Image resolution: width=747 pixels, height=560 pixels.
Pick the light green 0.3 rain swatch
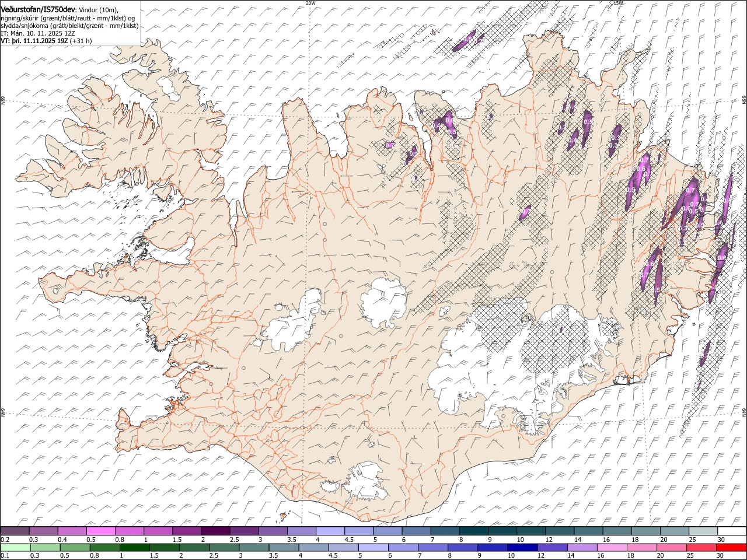[x=45, y=548]
